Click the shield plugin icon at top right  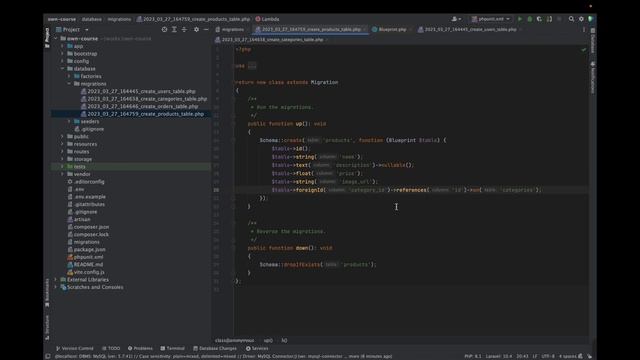click(591, 19)
